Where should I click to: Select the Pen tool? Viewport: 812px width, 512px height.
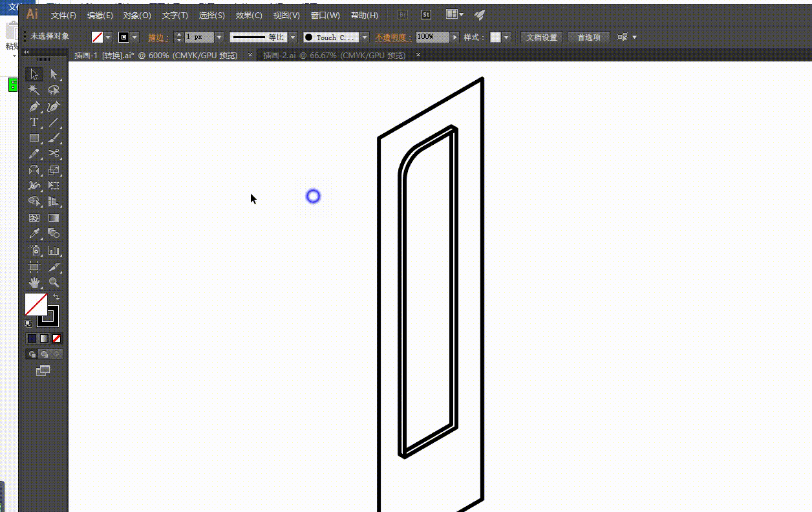pos(34,107)
